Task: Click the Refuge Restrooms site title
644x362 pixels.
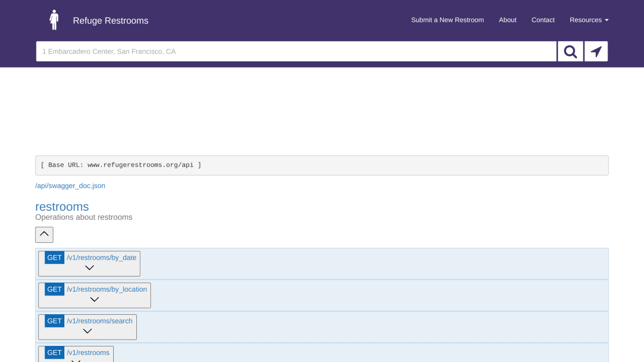Action: pos(111,20)
